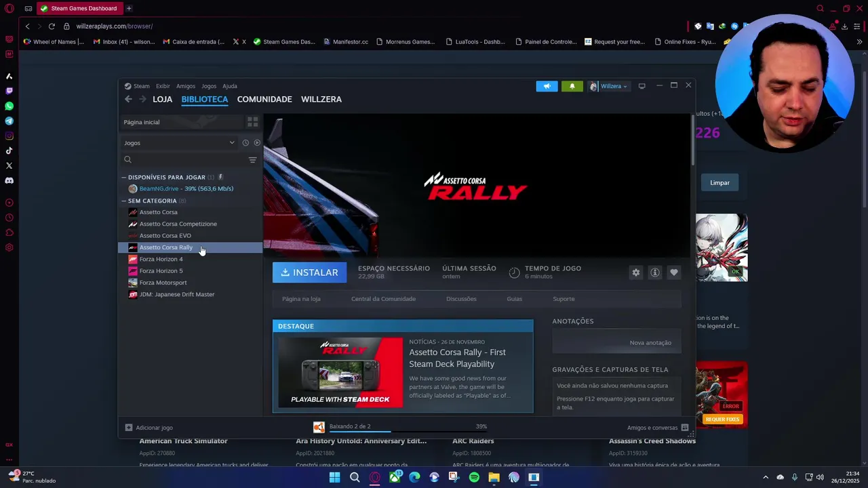Open Telegram in Opera sidebar
Viewport: 868px width, 488px height.
pyautogui.click(x=9, y=121)
